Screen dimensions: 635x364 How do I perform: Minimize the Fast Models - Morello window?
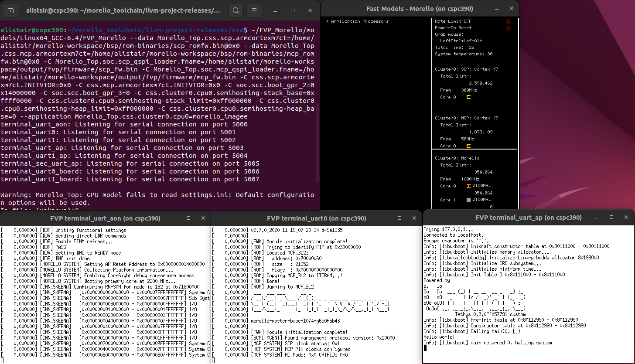click(x=498, y=8)
